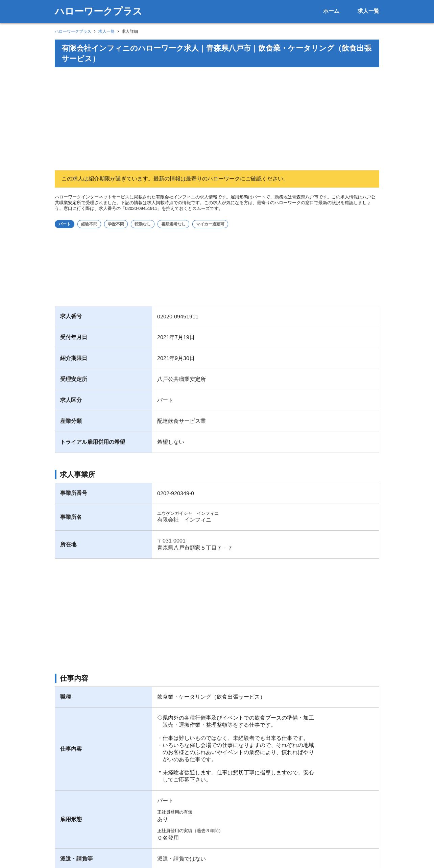Click the job posting title heading
This screenshot has width=434, height=868.
pyautogui.click(x=217, y=53)
